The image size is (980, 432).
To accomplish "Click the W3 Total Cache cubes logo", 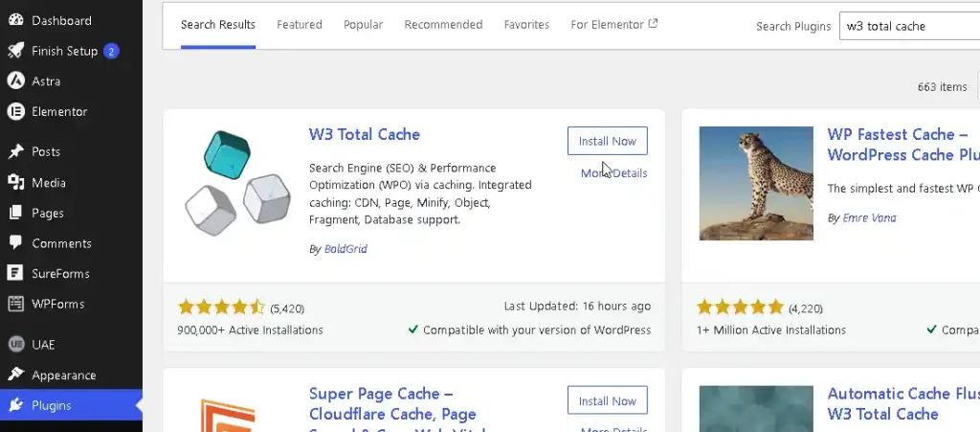I will click(x=238, y=183).
